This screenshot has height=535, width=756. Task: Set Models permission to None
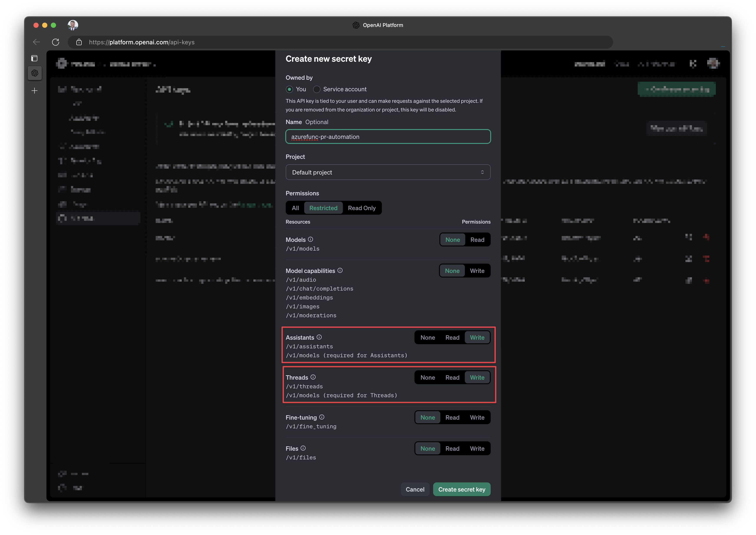[x=452, y=240]
